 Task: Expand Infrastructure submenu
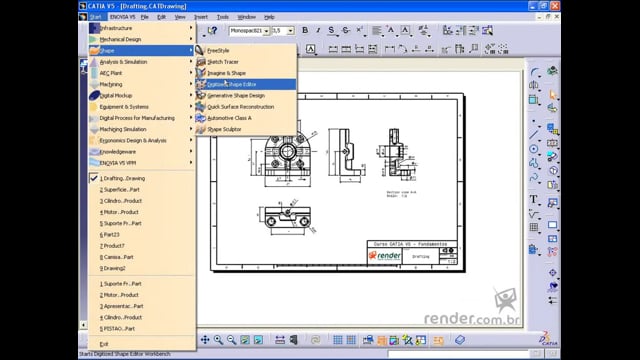coord(142,28)
